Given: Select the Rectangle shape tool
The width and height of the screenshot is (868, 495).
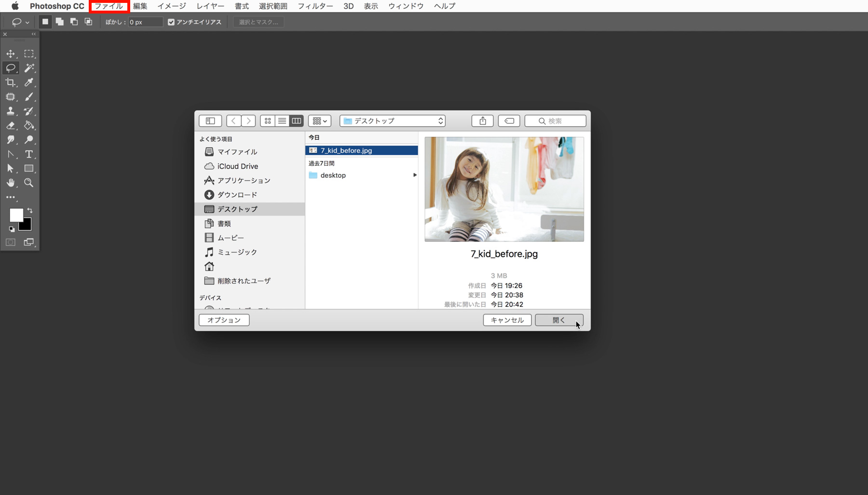Looking at the screenshot, I should coord(29,169).
